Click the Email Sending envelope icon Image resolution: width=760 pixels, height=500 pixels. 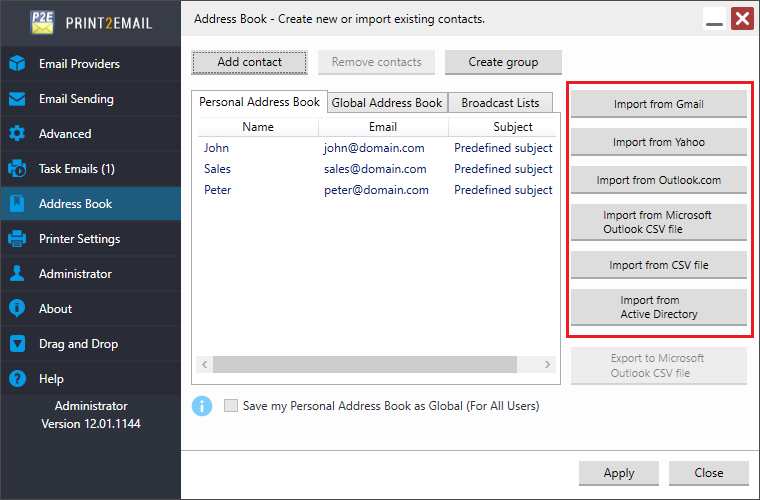click(x=17, y=99)
